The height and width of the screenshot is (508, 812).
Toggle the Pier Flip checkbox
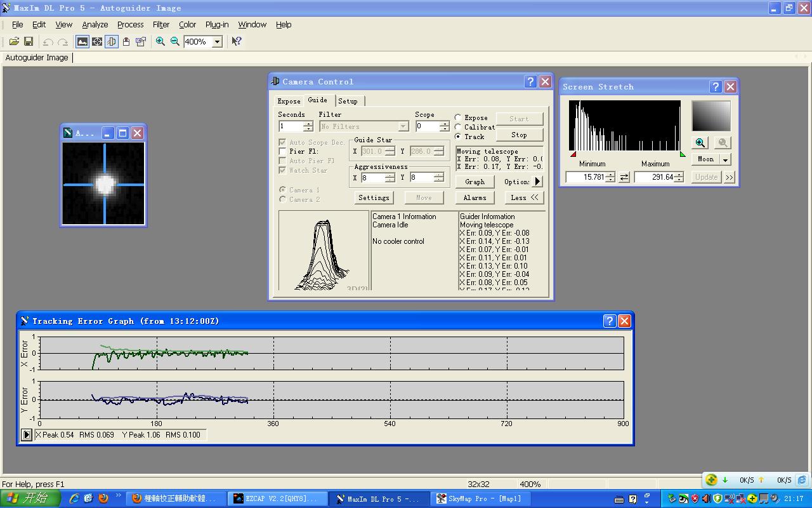[283, 151]
